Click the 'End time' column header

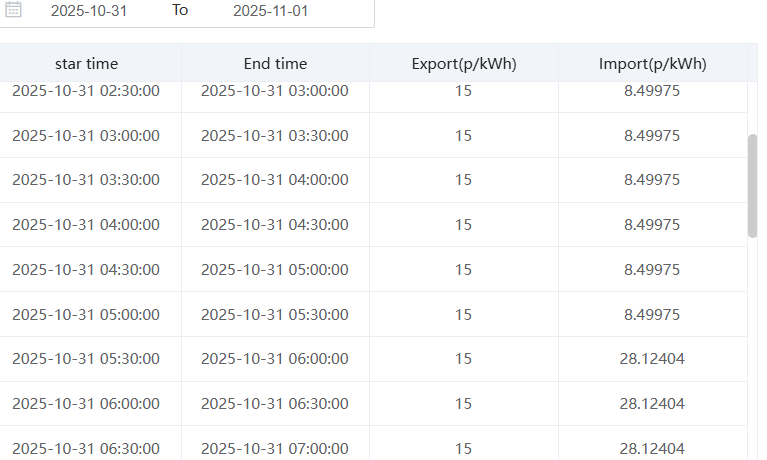(x=275, y=64)
